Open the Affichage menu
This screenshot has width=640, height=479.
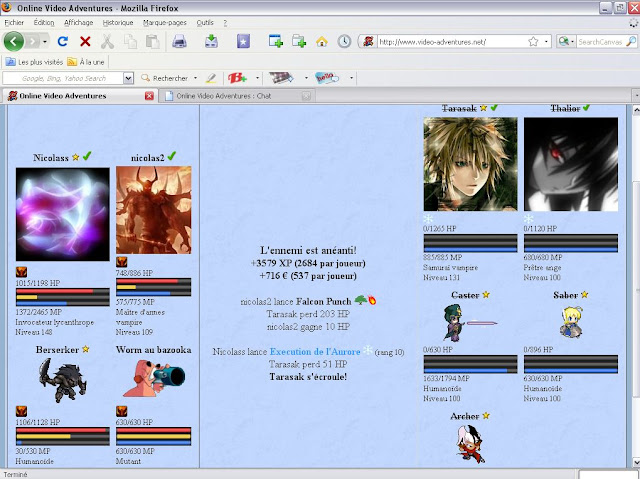(x=78, y=23)
